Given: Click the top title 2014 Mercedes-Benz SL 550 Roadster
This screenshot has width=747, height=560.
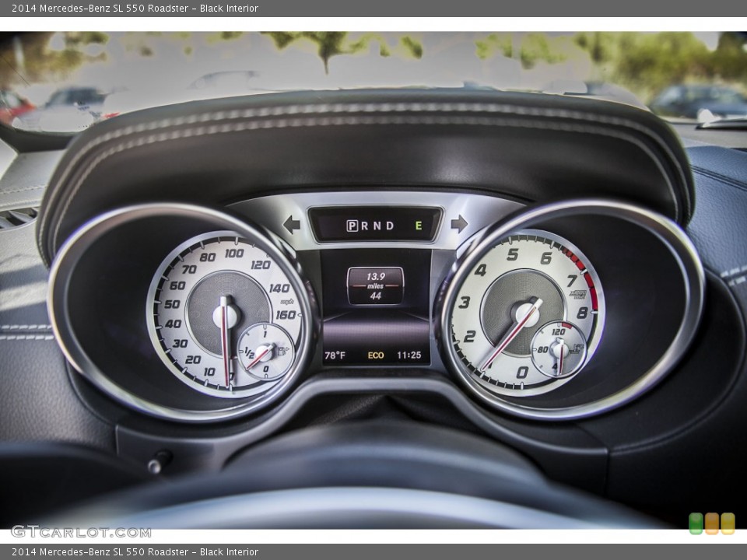Looking at the screenshot, I should pos(100,8).
